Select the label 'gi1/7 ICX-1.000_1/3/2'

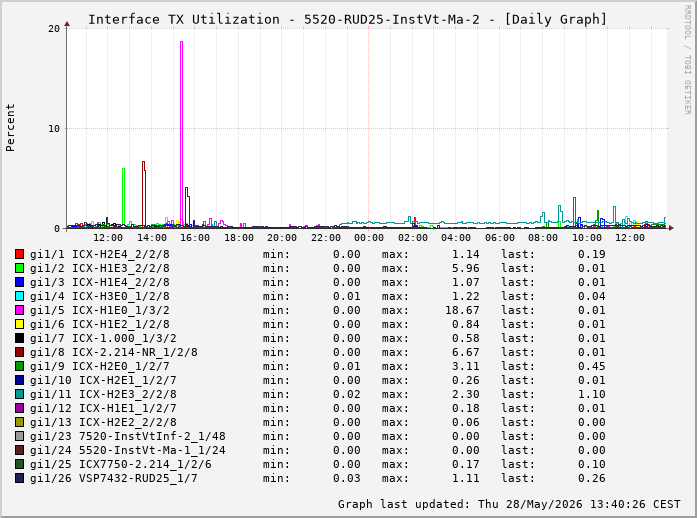click(x=103, y=338)
